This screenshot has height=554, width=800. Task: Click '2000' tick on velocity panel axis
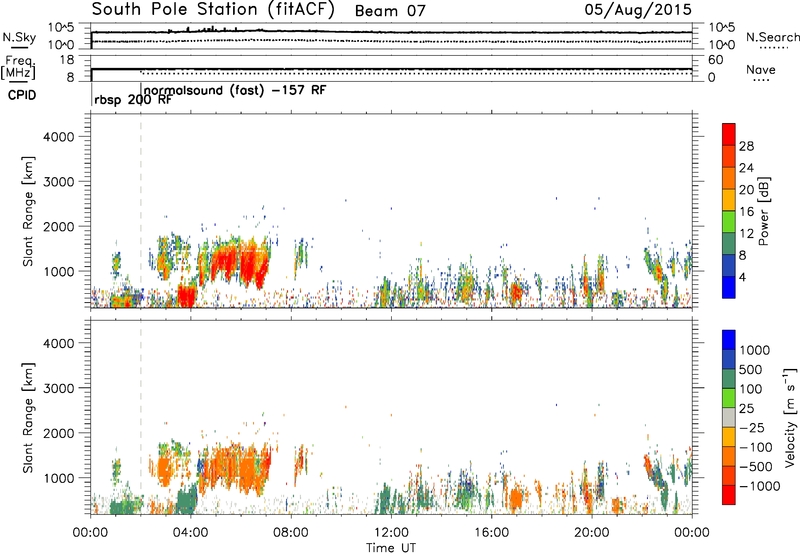point(59,433)
